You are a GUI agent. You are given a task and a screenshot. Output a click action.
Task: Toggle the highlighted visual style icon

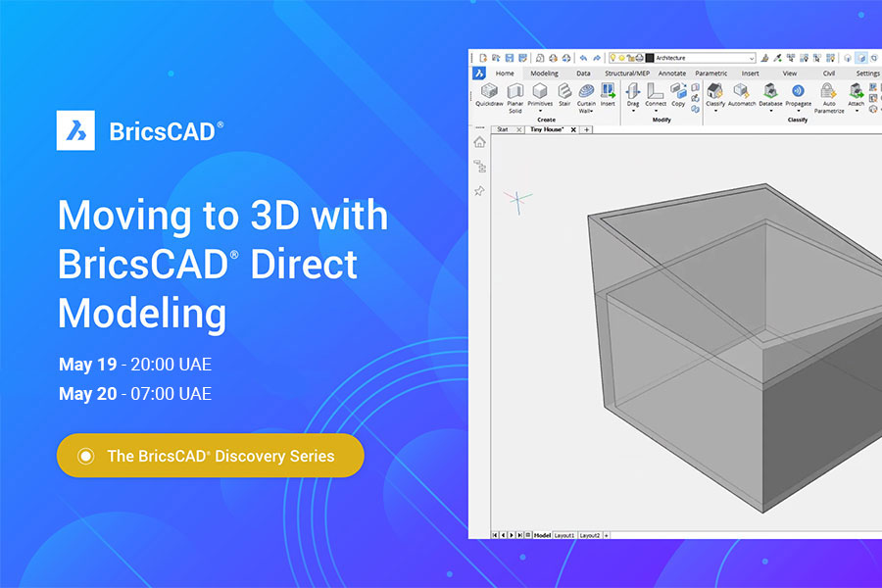(861, 58)
